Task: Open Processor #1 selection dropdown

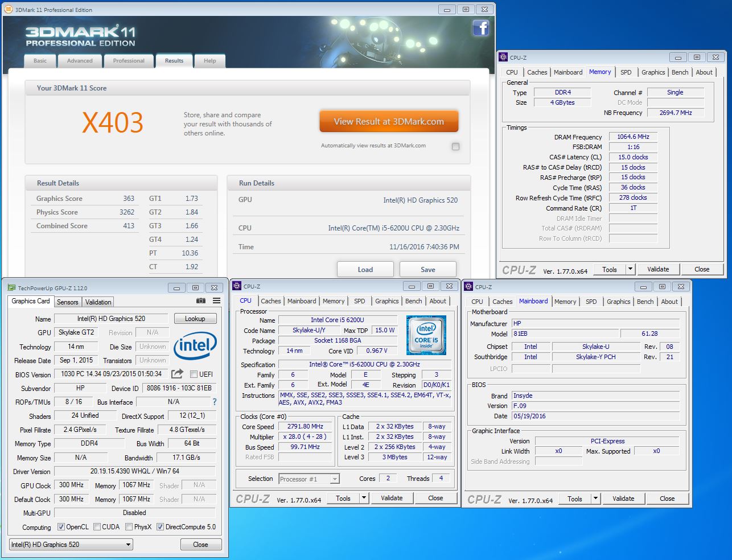Action: click(309, 479)
